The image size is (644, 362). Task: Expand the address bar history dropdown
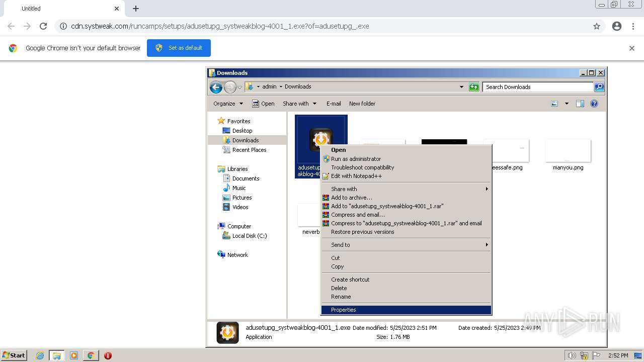(x=461, y=87)
